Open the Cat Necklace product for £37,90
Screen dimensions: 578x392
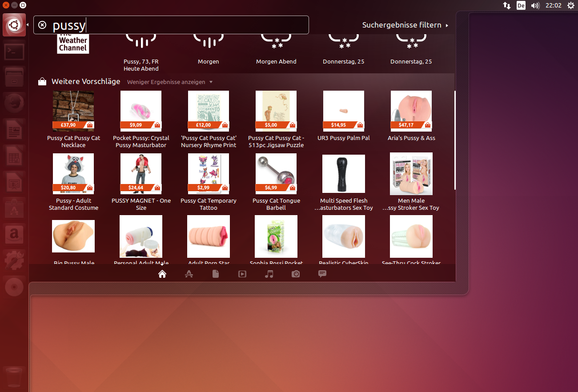coord(73,120)
